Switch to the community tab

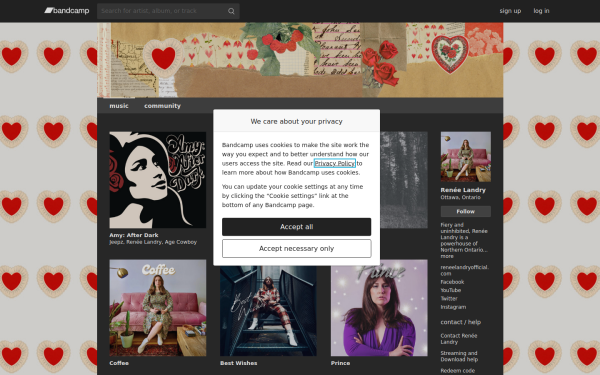[162, 106]
